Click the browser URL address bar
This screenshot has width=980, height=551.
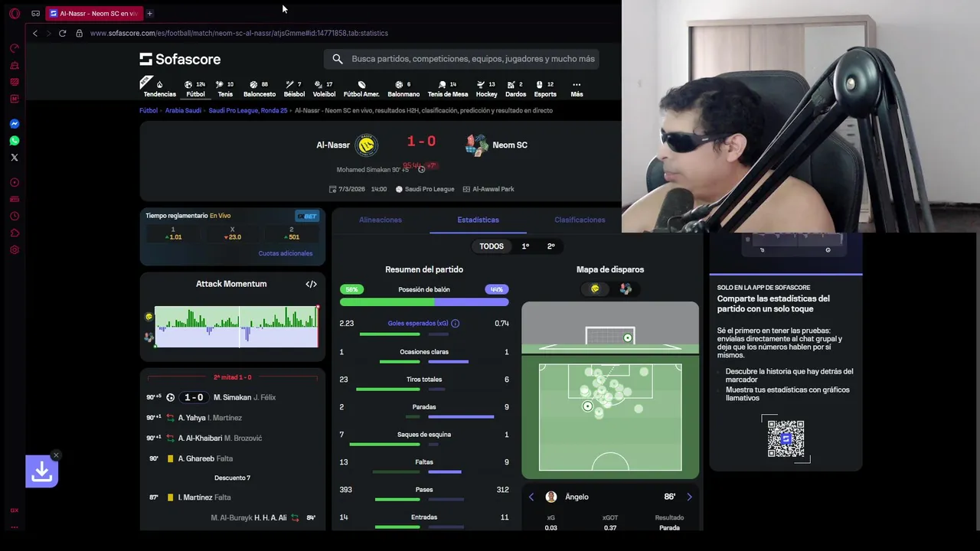(239, 33)
